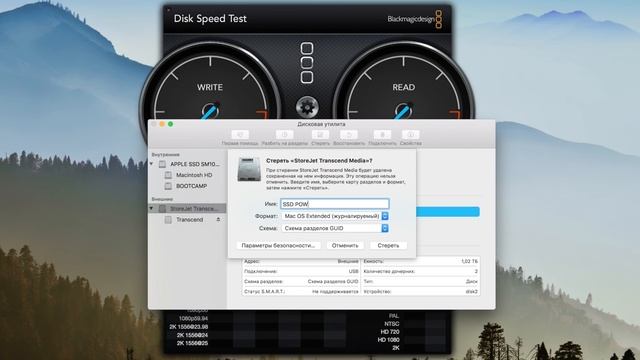Image resolution: width=640 pixels, height=360 pixels.
Task: Collapse the APPLE SSD SM10 disclosure triangle
Action: (152, 164)
